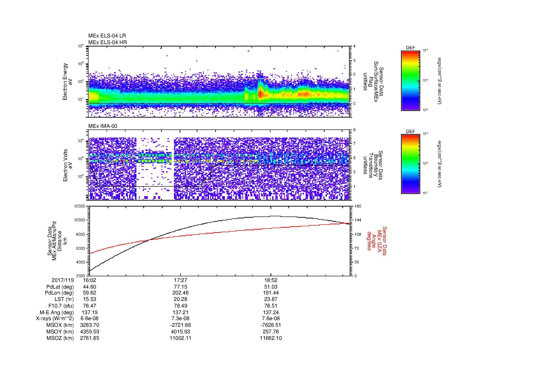Click the data gap in IMA spectrogram
The width and height of the screenshot is (555, 392).
point(155,168)
